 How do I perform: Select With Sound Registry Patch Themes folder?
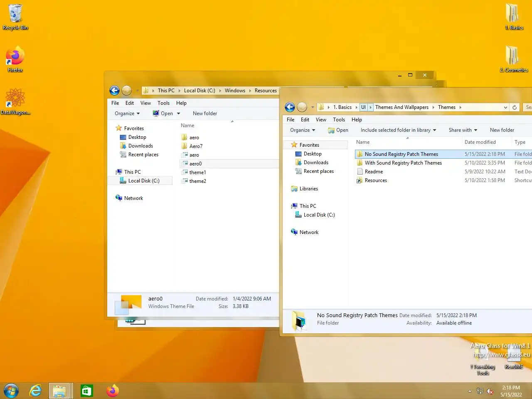point(403,163)
